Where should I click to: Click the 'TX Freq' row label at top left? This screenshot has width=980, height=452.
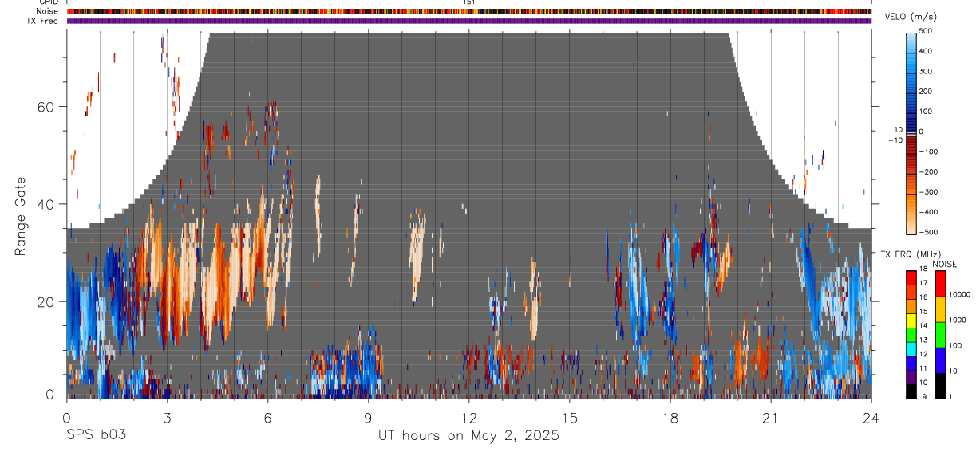click(43, 22)
